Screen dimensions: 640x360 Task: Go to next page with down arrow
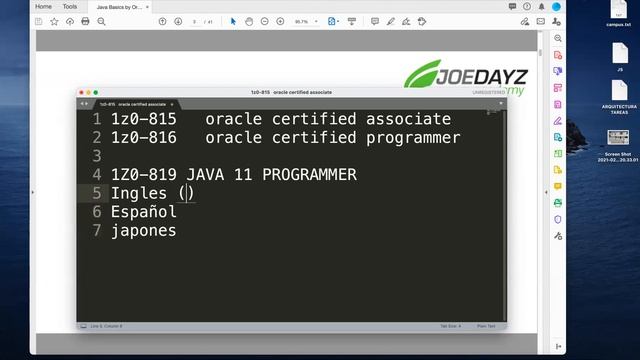tap(178, 22)
